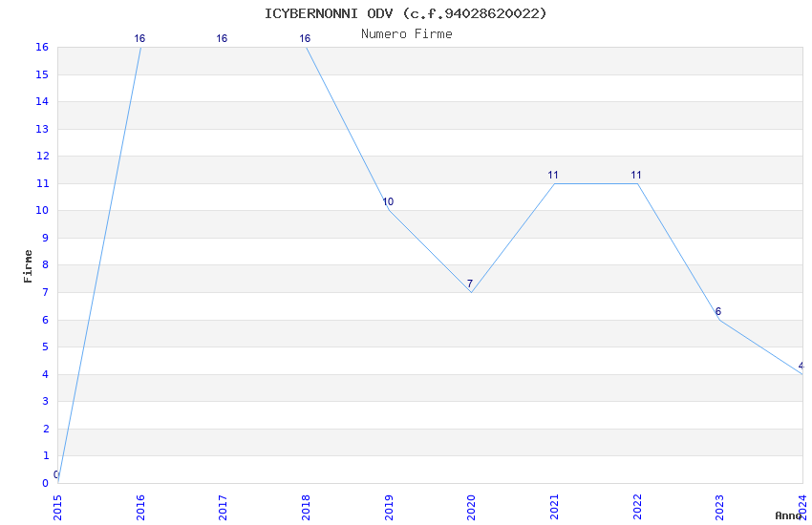Click data label 16 for year 2016

(139, 38)
